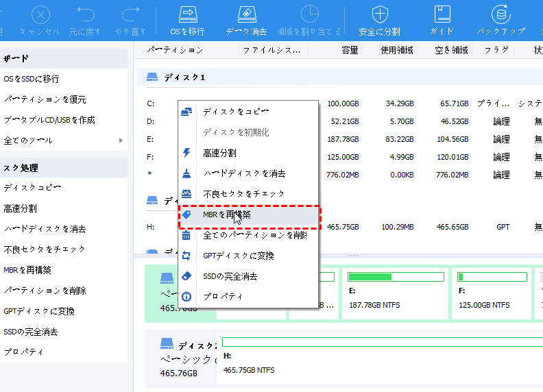Click the lightning icon for 高速分割

point(186,153)
